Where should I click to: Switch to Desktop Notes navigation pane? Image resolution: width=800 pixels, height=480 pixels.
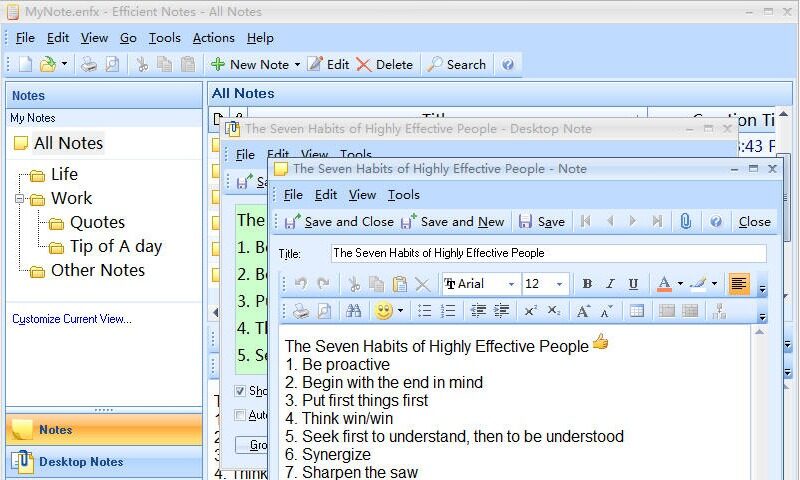(x=104, y=462)
